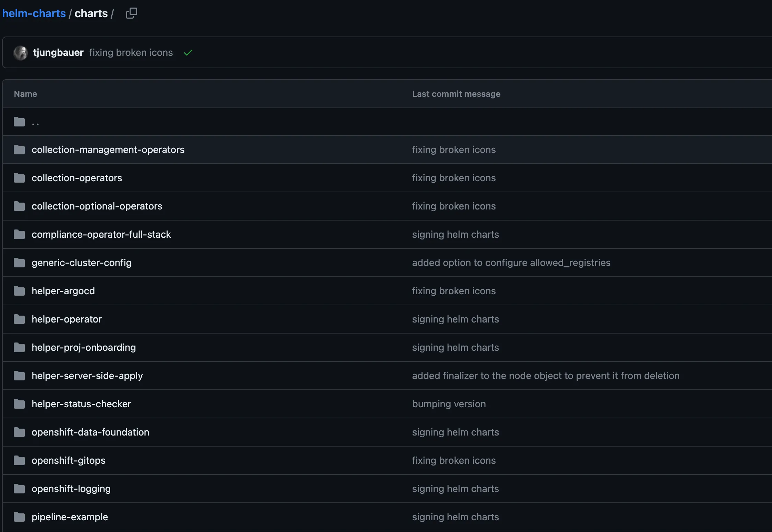
Task: Select the commit message 'fixing broken icons'
Action: pos(131,52)
